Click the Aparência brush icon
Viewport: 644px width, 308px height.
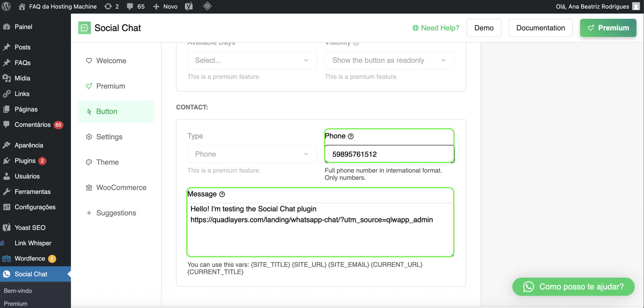pyautogui.click(x=7, y=145)
